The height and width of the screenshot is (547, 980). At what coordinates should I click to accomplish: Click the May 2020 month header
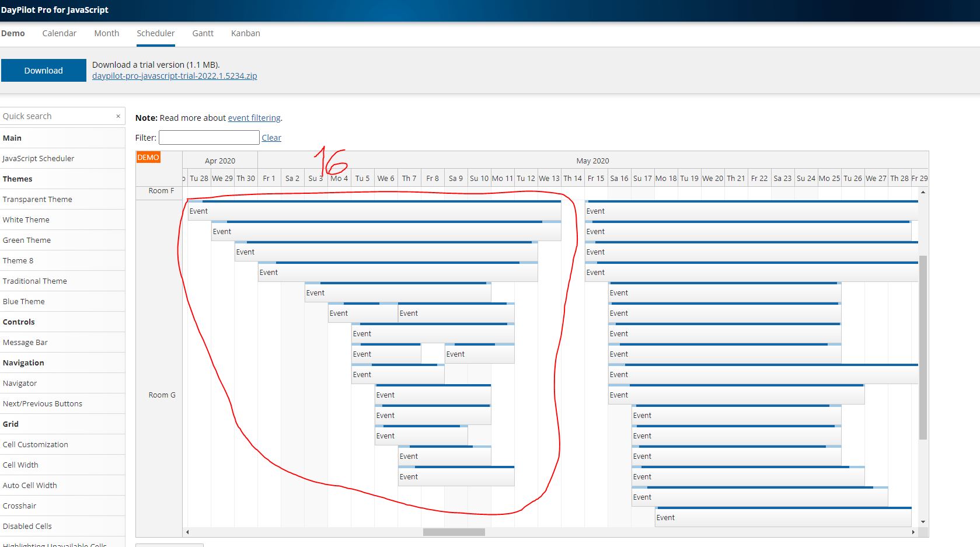click(x=593, y=161)
